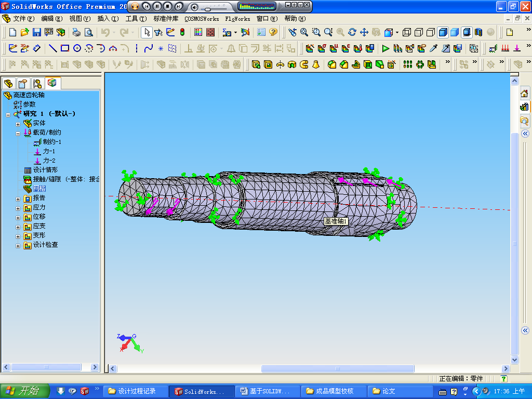Toggle Shaded With Edges display mode
532x399 pixels.
(x=443, y=32)
